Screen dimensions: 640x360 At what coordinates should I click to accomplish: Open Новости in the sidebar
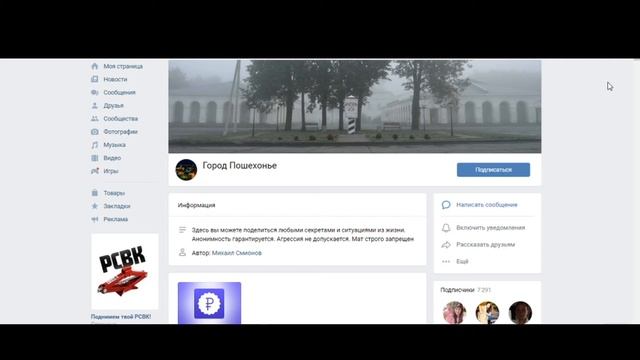tap(115, 79)
